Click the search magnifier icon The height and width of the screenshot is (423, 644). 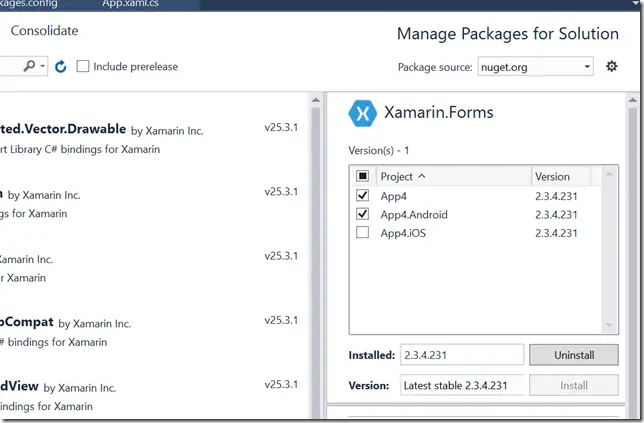(29, 66)
